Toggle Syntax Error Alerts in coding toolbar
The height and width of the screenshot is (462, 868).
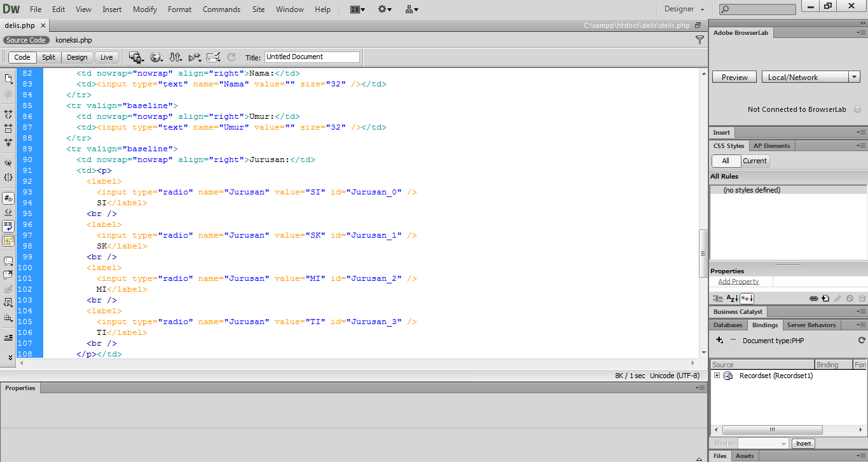(x=8, y=240)
